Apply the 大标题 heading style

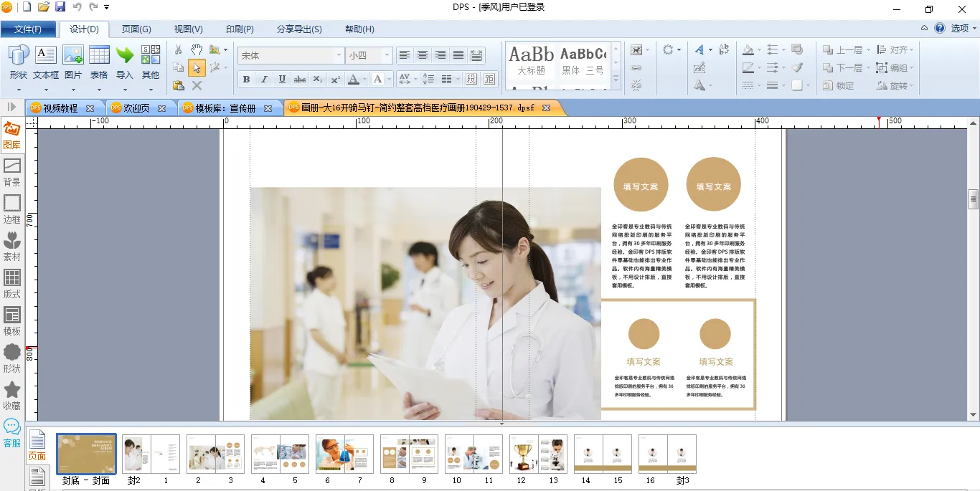pyautogui.click(x=532, y=60)
